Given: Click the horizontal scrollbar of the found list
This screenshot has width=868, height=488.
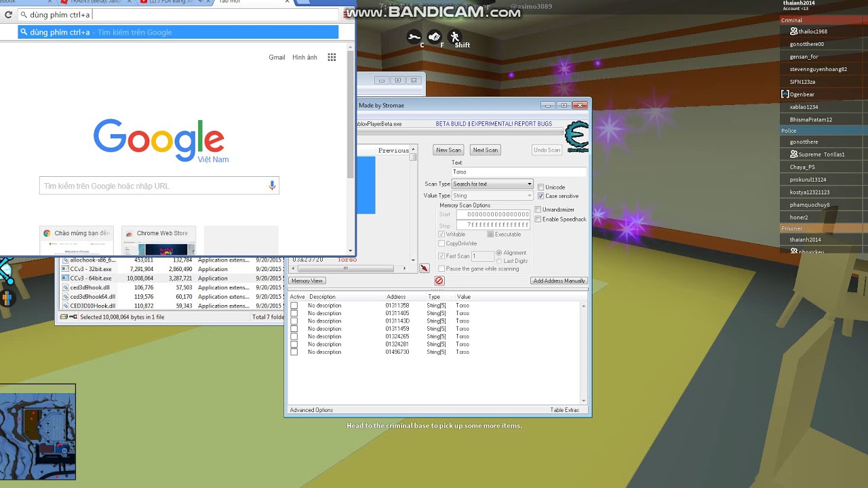Looking at the screenshot, I should click(346, 268).
